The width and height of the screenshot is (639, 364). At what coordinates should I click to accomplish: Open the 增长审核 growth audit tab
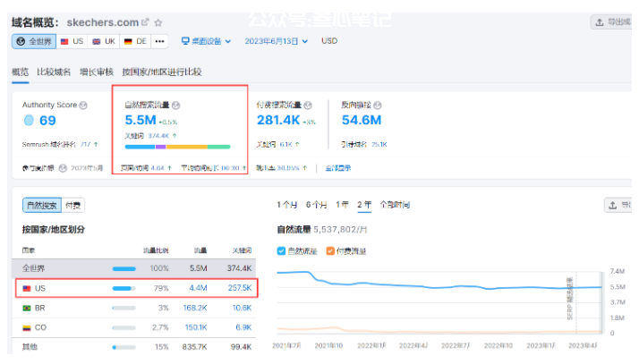pyautogui.click(x=97, y=72)
